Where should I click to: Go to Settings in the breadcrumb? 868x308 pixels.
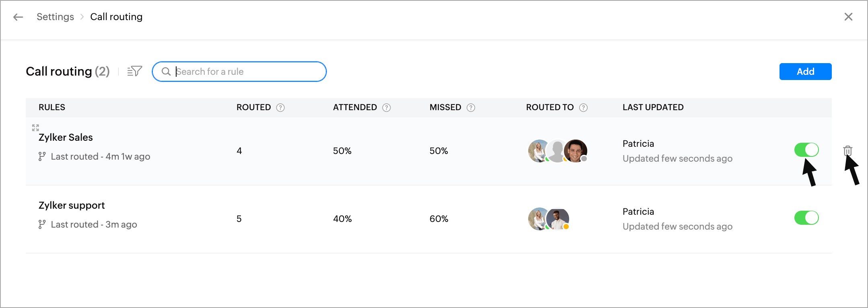click(55, 17)
